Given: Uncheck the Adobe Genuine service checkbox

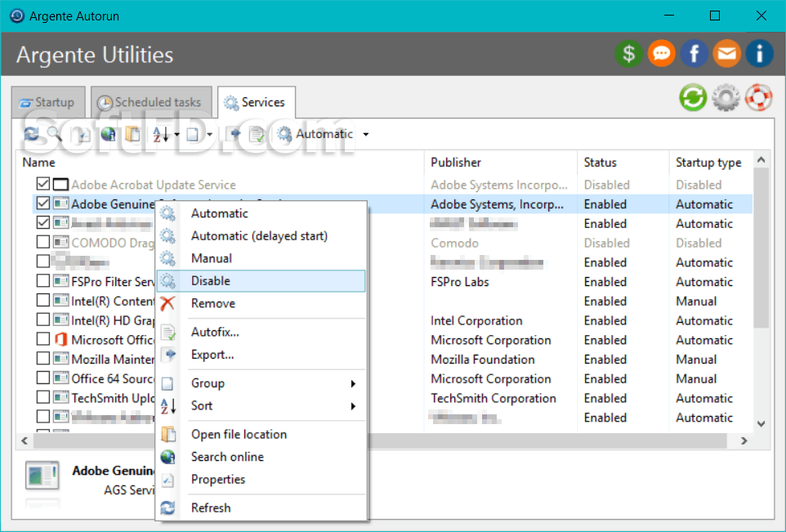Looking at the screenshot, I should 43,203.
